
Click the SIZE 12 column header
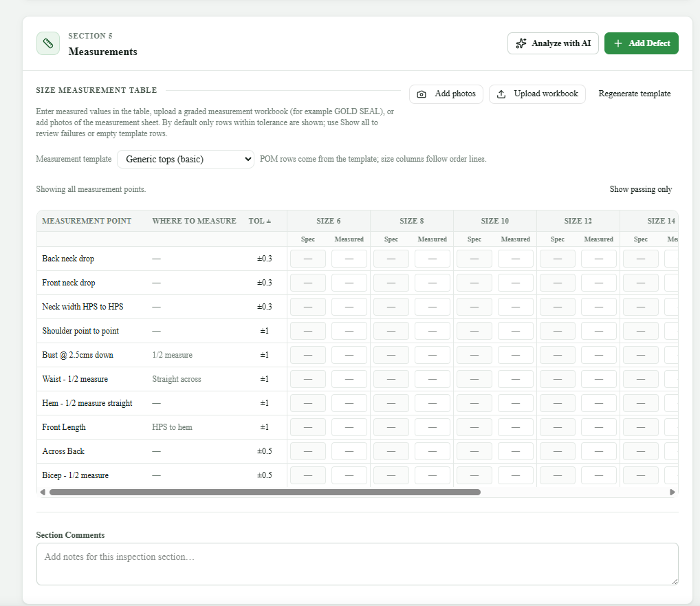pyautogui.click(x=578, y=221)
